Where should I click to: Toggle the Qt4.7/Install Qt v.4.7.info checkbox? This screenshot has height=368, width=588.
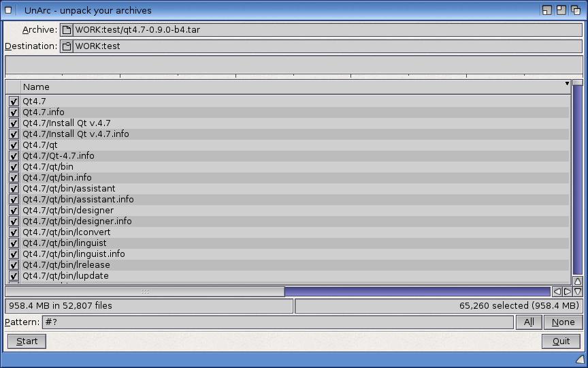click(x=14, y=134)
